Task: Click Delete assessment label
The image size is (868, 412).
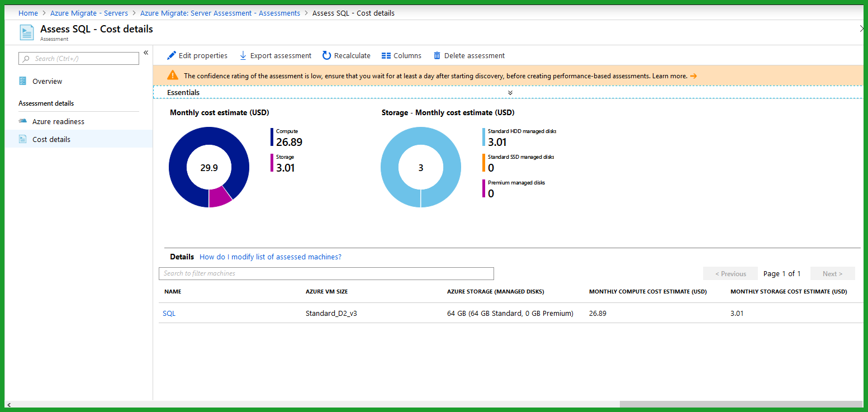Action: [x=475, y=55]
